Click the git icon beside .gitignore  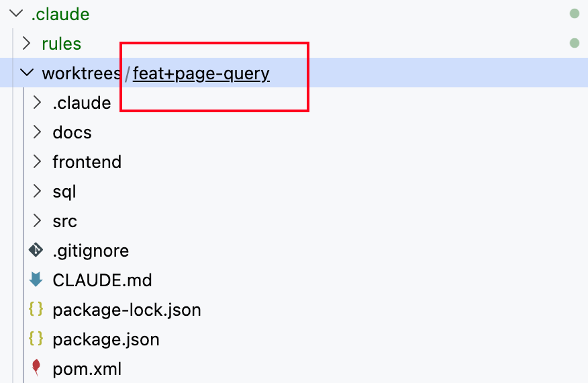[36, 251]
